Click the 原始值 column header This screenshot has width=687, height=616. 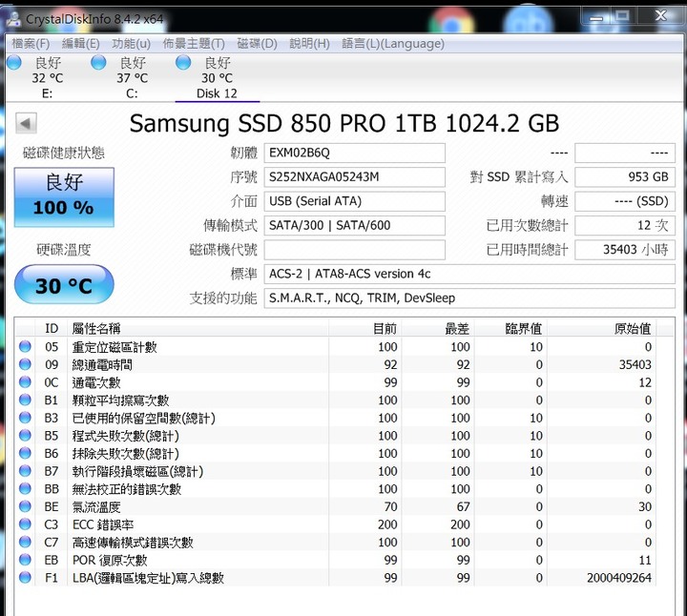pos(601,328)
